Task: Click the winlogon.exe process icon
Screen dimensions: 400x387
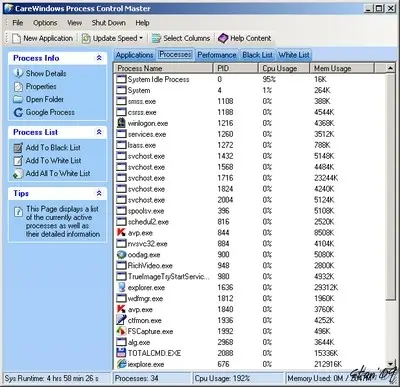Action: [121, 123]
